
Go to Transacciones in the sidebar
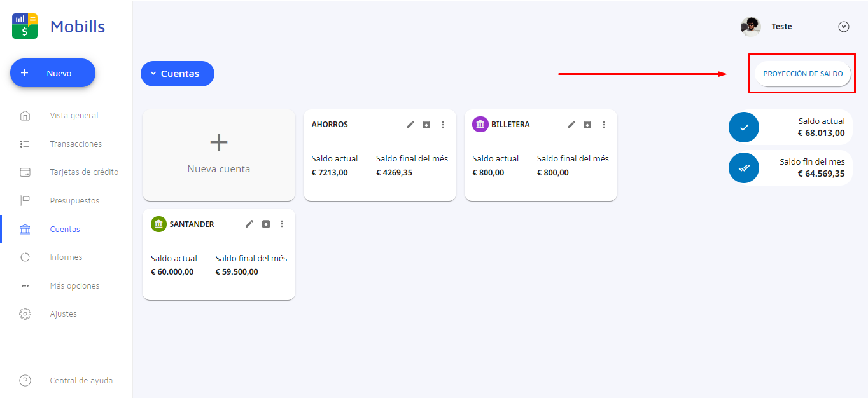click(75, 144)
